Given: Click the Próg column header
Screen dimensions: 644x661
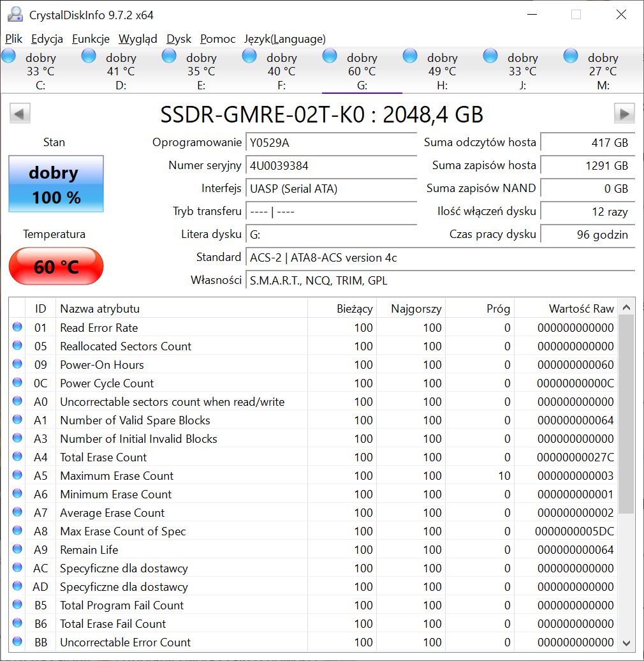Looking at the screenshot, I should (479, 309).
